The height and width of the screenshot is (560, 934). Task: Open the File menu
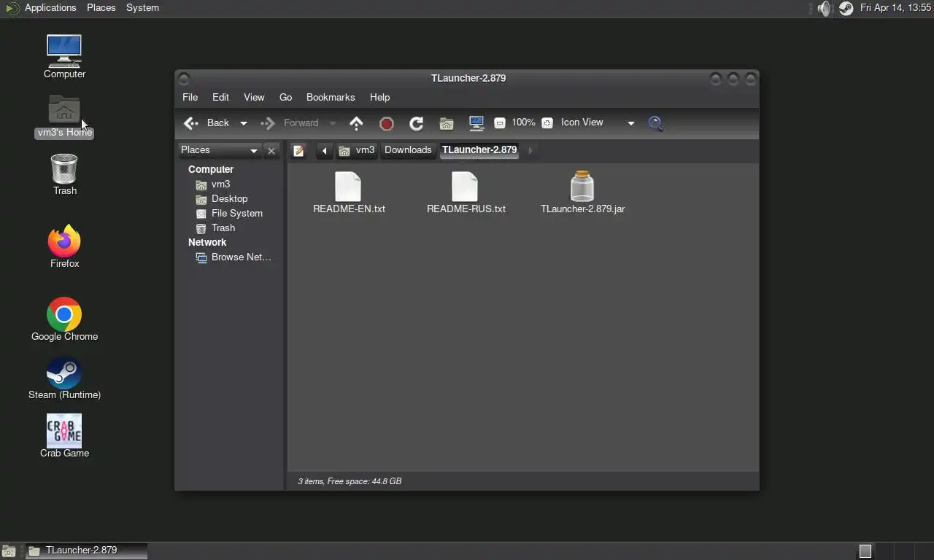tap(190, 97)
